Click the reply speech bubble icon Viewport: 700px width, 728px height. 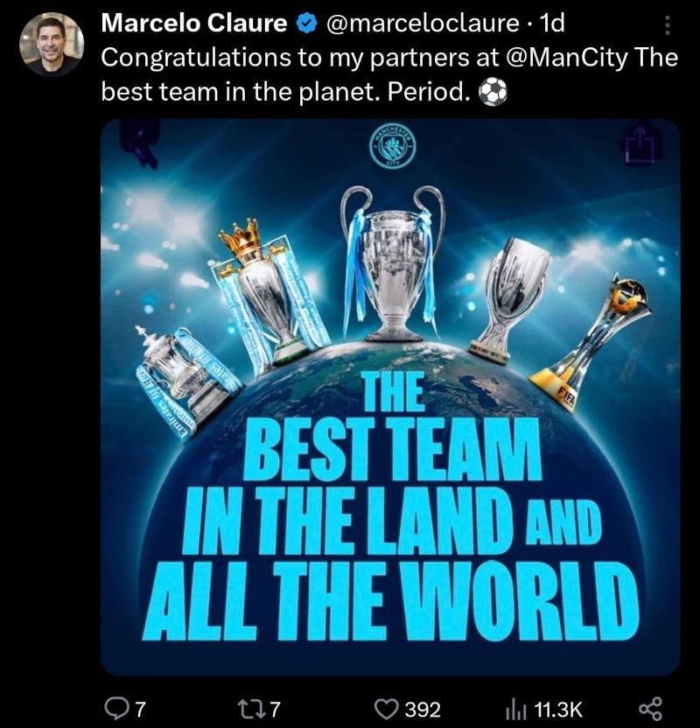click(114, 709)
